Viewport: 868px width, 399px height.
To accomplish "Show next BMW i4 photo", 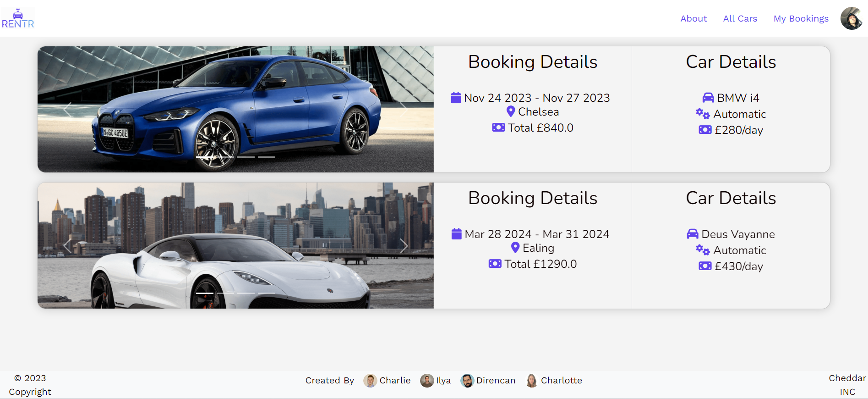I will 404,109.
